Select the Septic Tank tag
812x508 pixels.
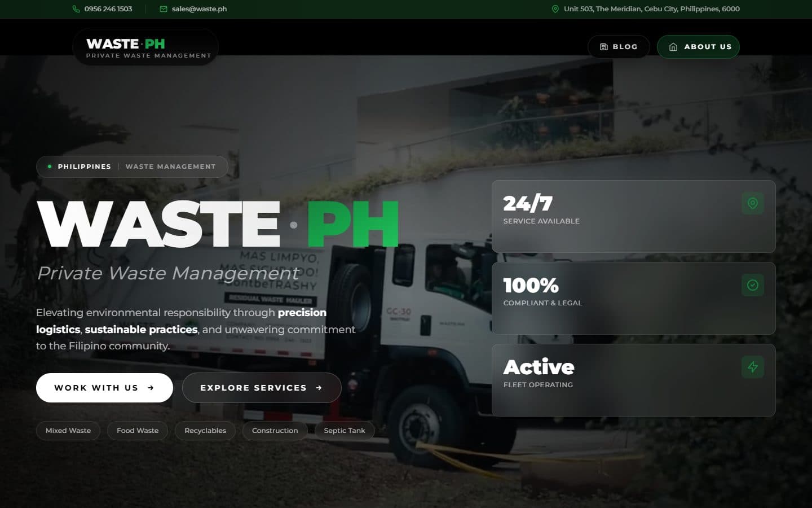[345, 431]
